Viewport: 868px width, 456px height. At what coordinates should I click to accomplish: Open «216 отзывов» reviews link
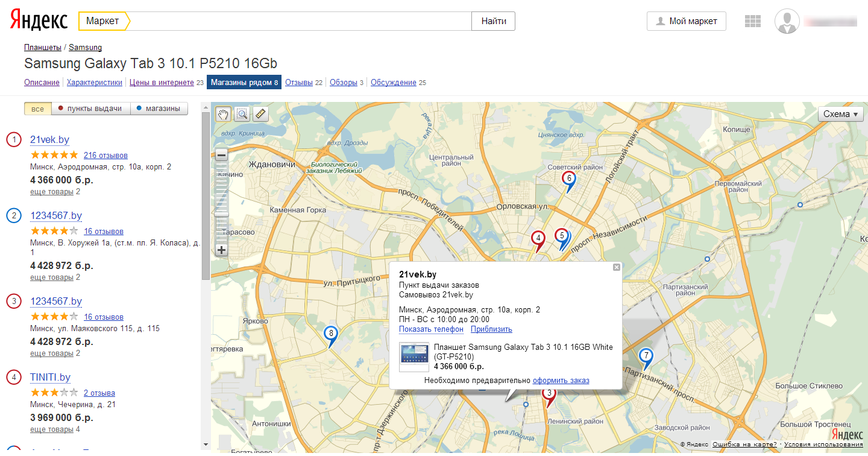coord(105,155)
